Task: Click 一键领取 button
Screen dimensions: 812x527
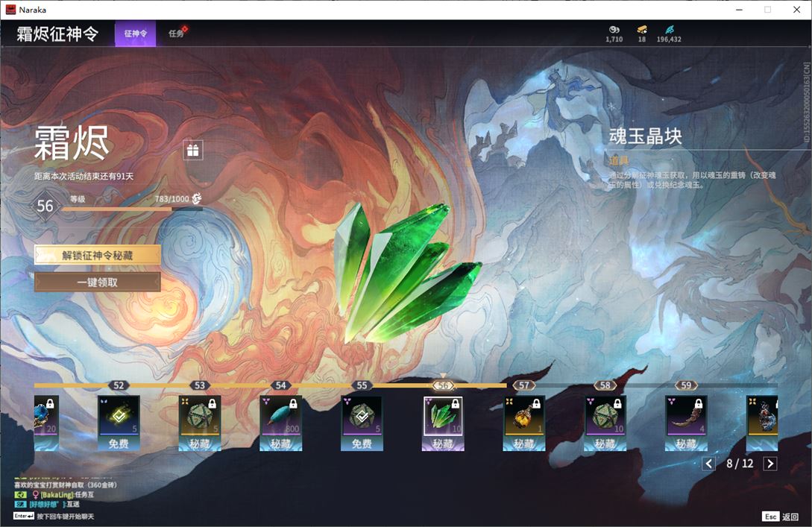Action: click(x=98, y=283)
